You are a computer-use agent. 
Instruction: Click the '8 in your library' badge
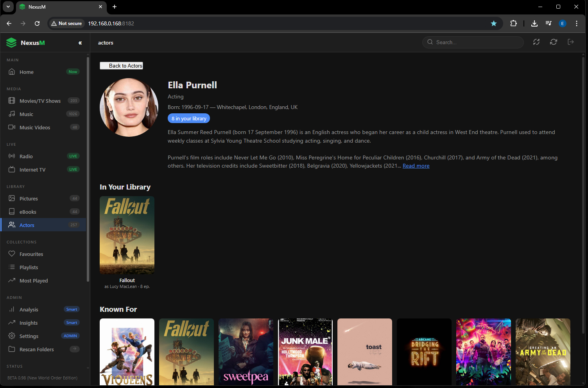[188, 118]
